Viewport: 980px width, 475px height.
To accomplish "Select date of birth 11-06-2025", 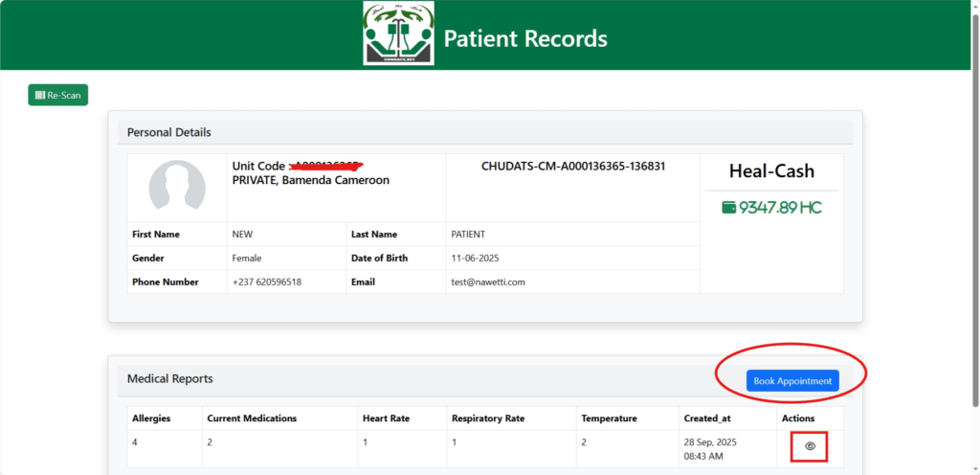I will (x=475, y=259).
